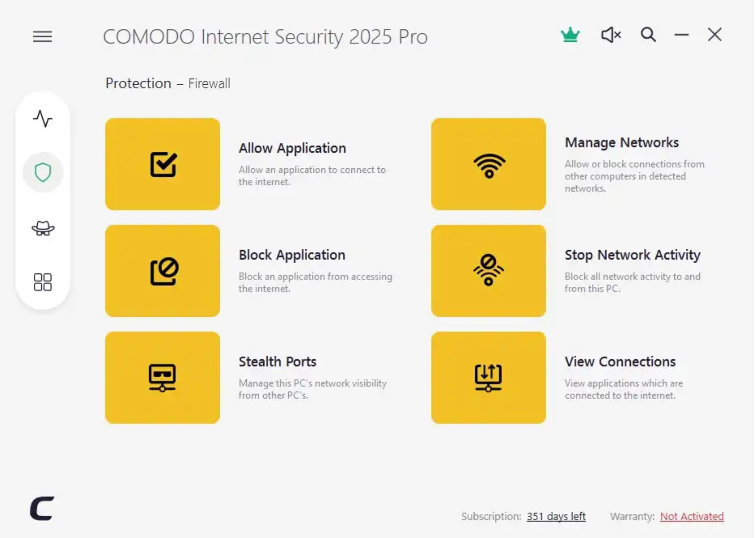Click the Manage Networks wifi tile

tap(488, 164)
